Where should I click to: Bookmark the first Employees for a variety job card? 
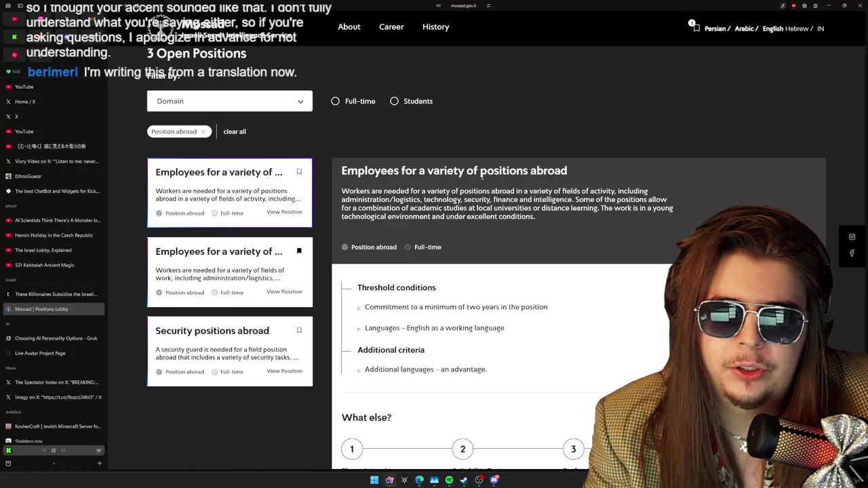click(299, 171)
